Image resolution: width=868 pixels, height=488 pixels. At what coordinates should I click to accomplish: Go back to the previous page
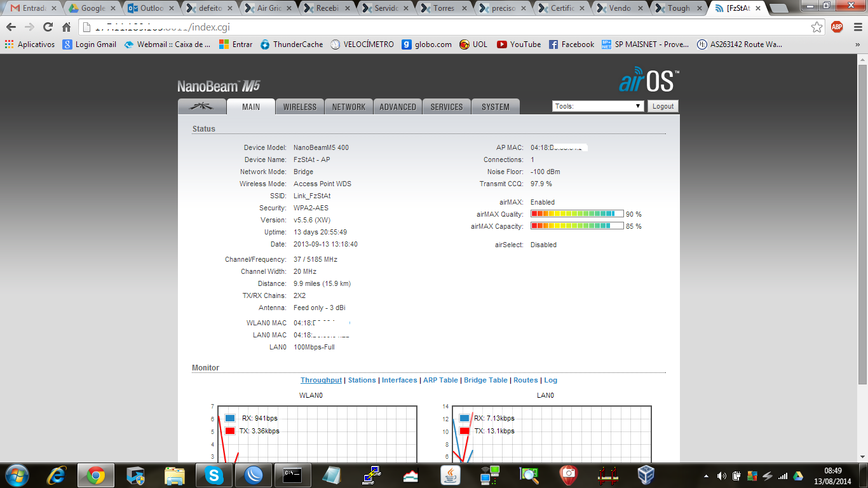(x=11, y=27)
